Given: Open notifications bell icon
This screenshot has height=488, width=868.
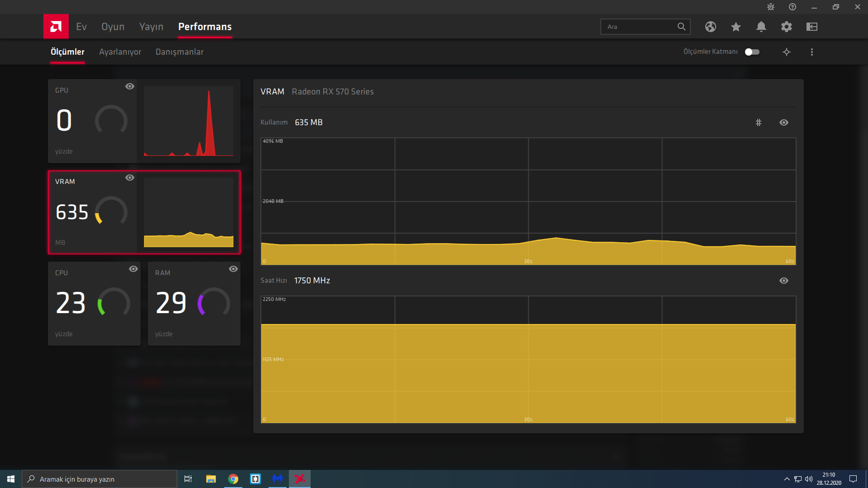Looking at the screenshot, I should [761, 27].
